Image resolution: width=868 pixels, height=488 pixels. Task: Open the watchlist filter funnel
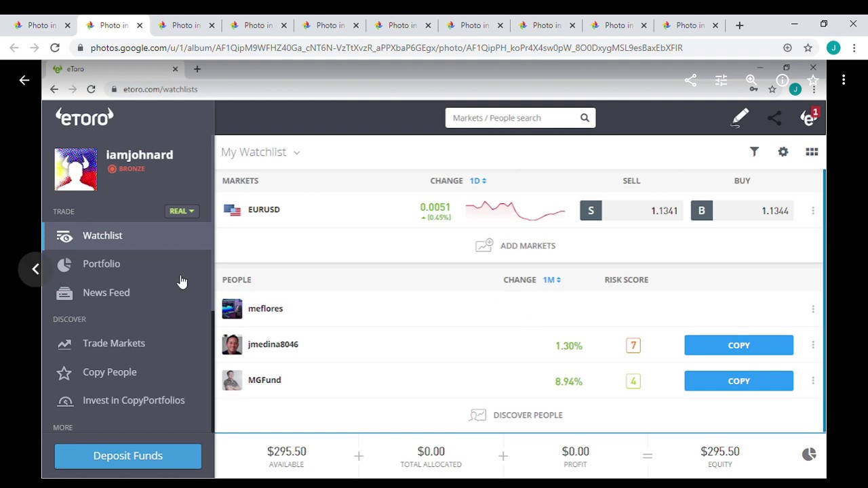pos(754,152)
